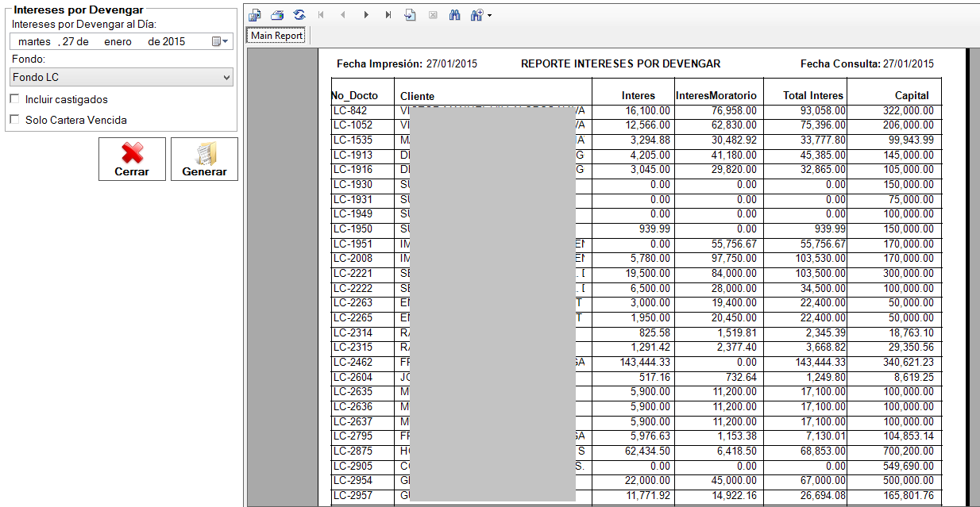
Task: Select the month 'enero' in date field
Action: coord(118,41)
